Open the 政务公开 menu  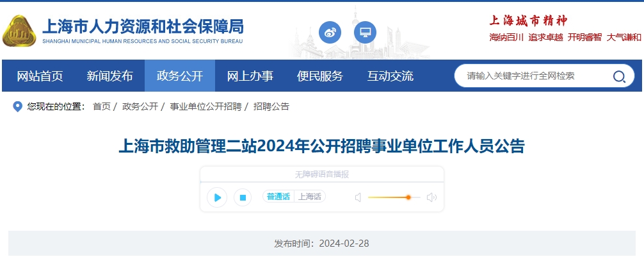click(x=180, y=76)
